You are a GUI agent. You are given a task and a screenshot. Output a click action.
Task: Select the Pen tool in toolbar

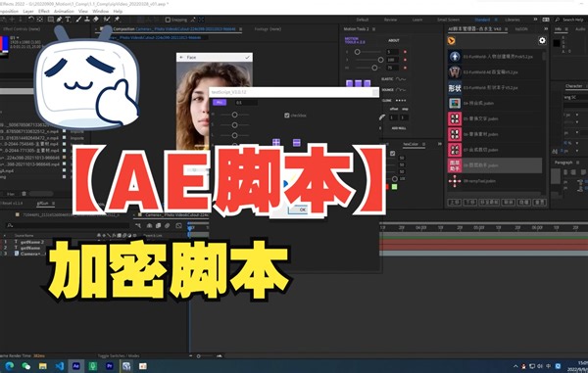click(x=59, y=20)
